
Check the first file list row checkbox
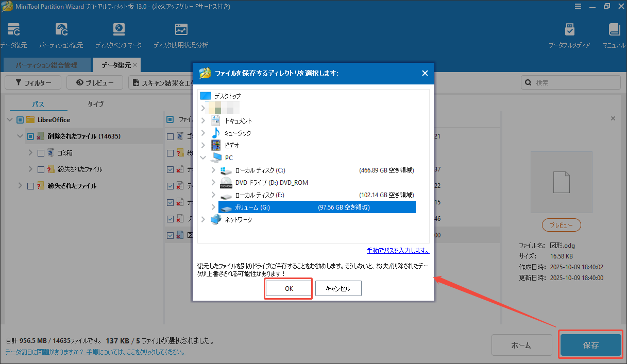coord(170,136)
